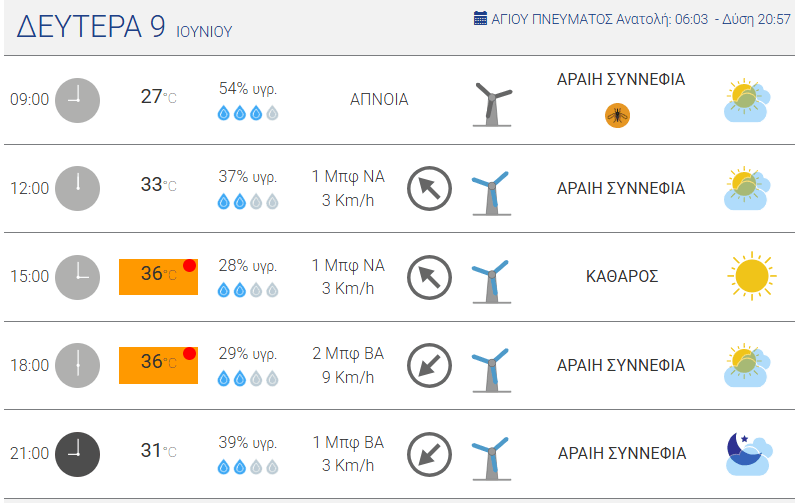Click the ΔΕΥΤΕΡΑ 9 day heading
Screen dimensions: 795x503
(91, 26)
